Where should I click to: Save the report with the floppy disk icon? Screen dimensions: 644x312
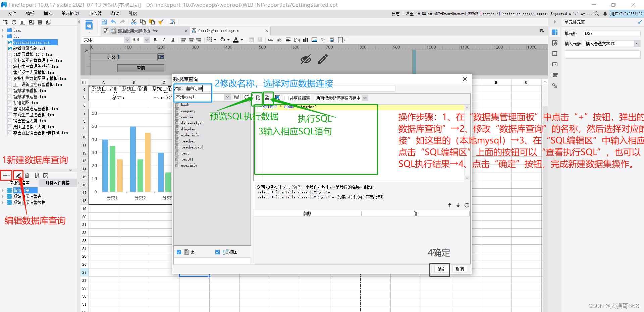[x=104, y=22]
